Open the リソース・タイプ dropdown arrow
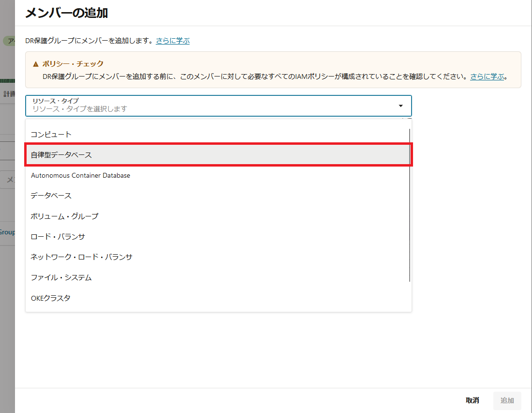Image resolution: width=532 pixels, height=413 pixels. tap(400, 106)
